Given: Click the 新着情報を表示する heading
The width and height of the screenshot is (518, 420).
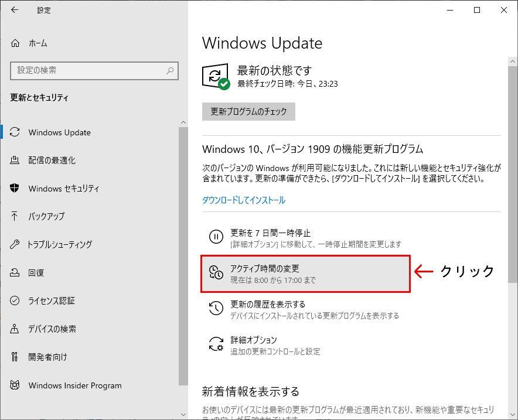Looking at the screenshot, I should (x=250, y=392).
